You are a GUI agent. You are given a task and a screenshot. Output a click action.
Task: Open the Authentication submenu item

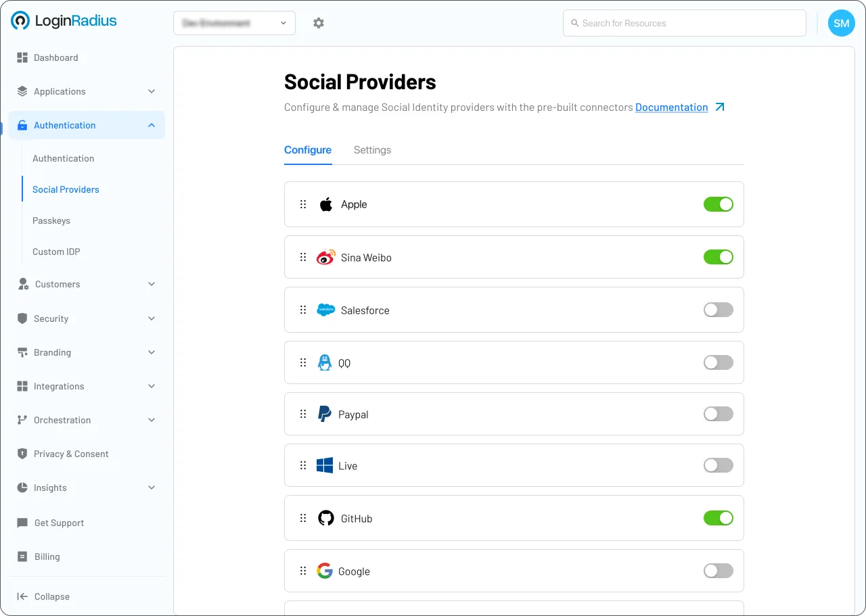point(64,158)
